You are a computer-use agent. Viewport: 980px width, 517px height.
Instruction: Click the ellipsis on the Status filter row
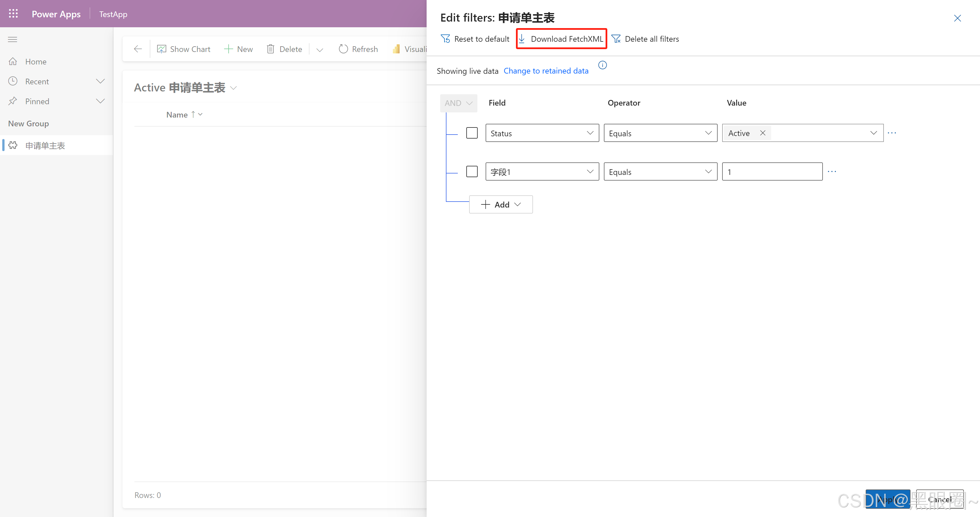click(x=892, y=133)
